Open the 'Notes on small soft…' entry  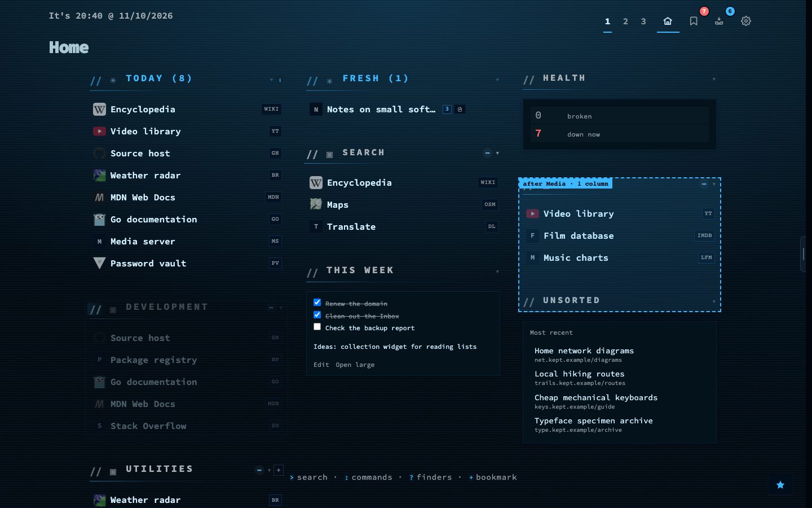point(381,110)
